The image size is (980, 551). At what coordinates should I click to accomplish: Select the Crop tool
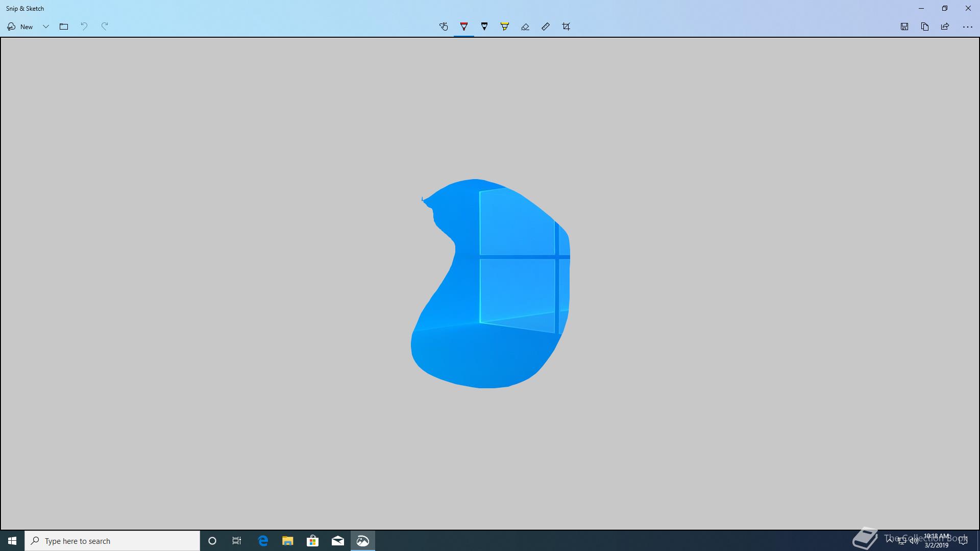click(566, 27)
